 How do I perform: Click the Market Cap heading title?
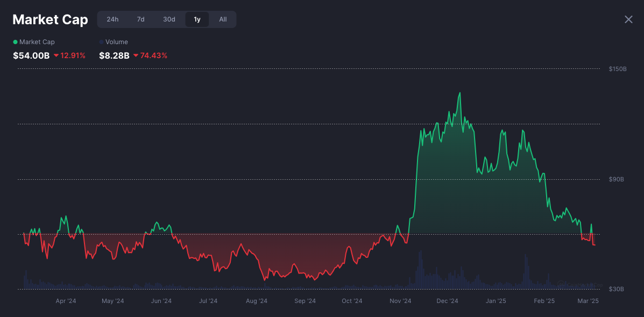click(50, 19)
